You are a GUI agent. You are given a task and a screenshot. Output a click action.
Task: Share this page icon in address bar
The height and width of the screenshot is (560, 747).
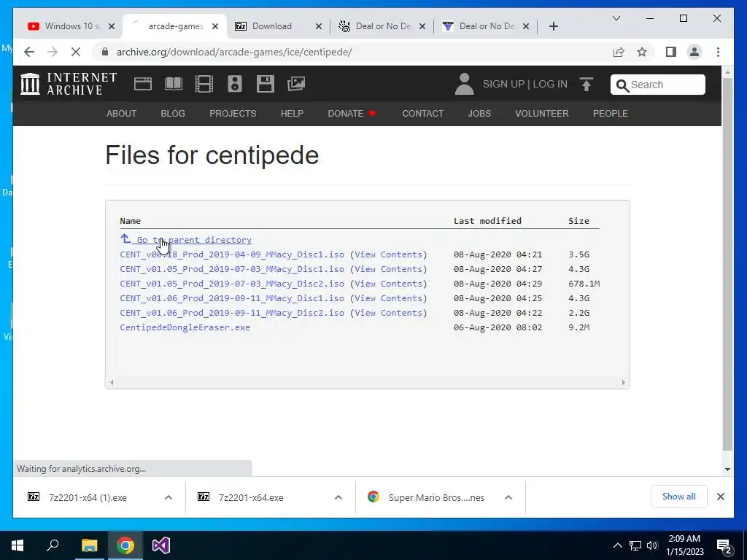point(619,52)
